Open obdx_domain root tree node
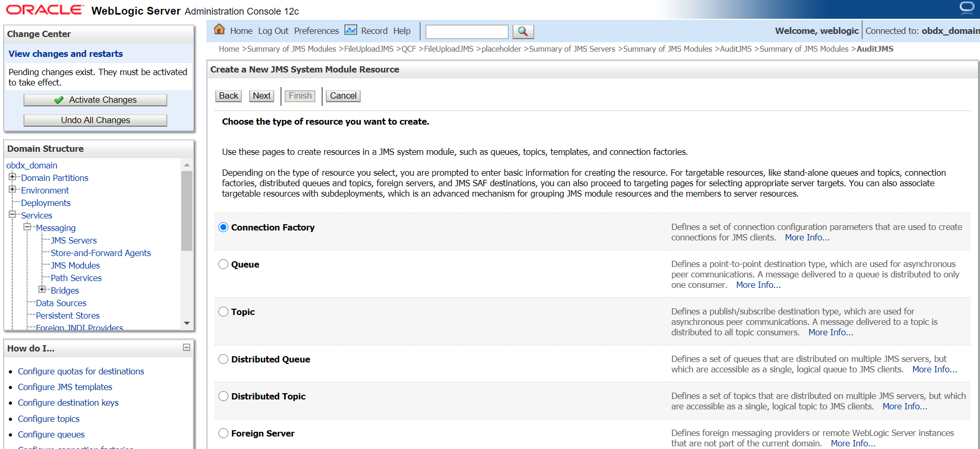The width and height of the screenshot is (980, 449). point(32,165)
